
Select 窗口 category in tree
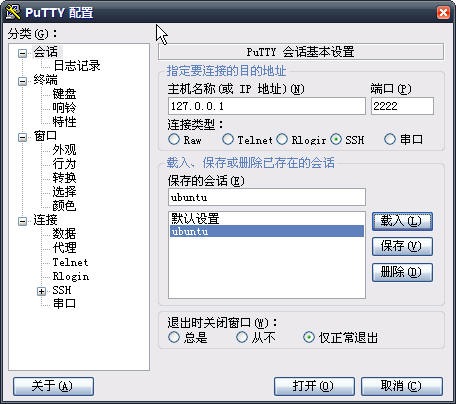pyautogui.click(x=45, y=136)
